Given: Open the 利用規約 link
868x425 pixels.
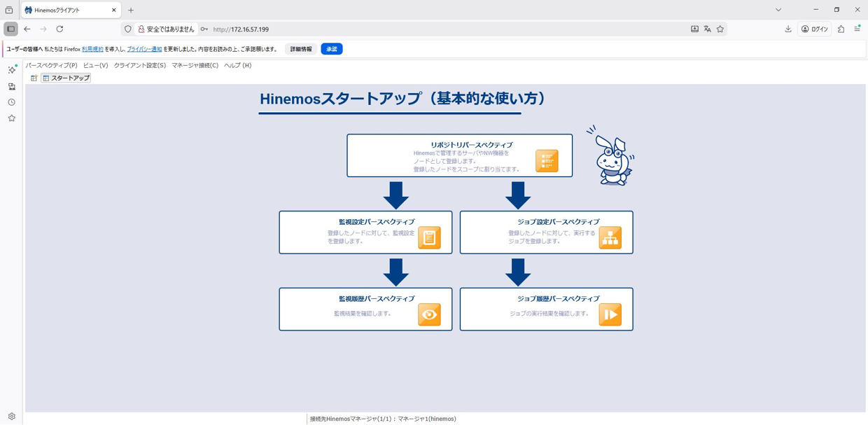Looking at the screenshot, I should click(92, 49).
